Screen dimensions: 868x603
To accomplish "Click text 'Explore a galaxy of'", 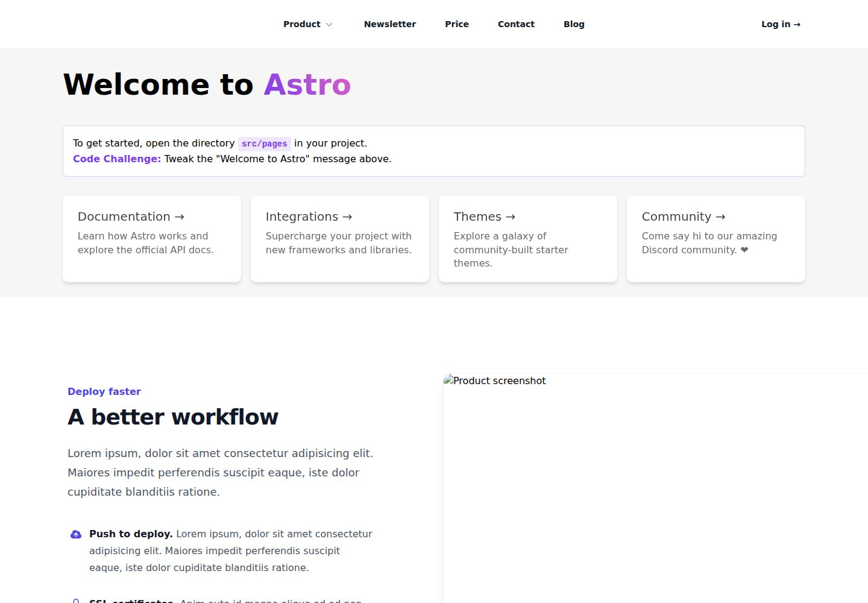I will pyautogui.click(x=500, y=236).
